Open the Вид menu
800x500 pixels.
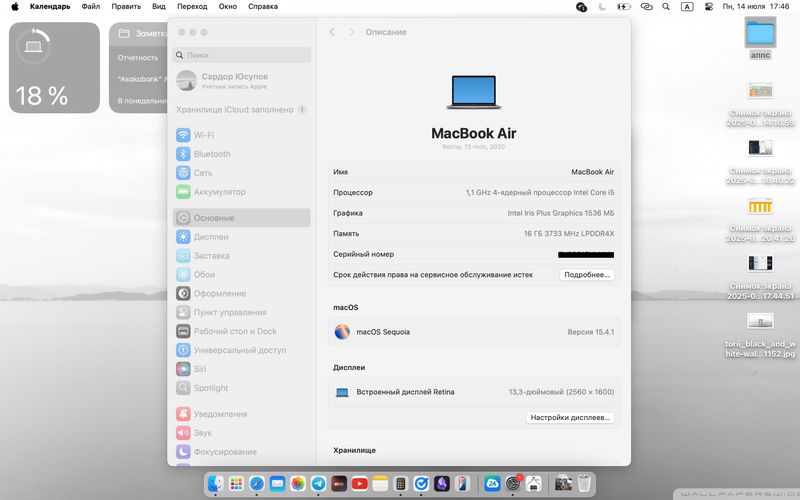159,7
